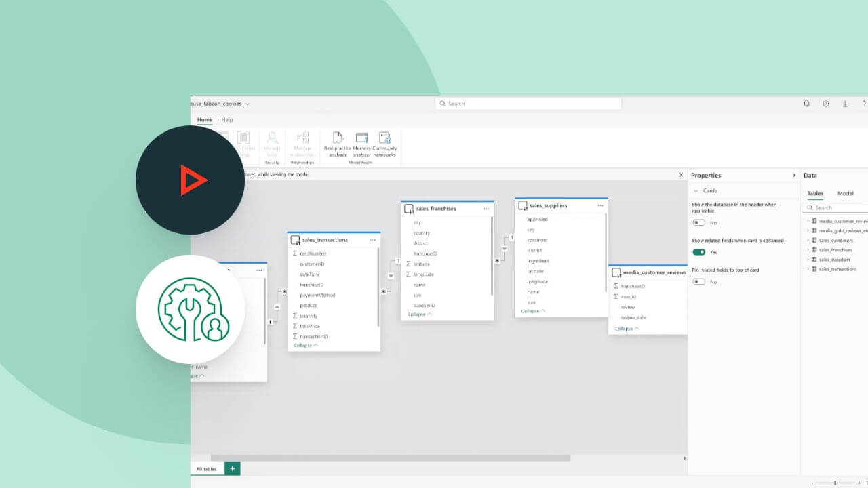Turn off Show related fields when collapsed
The height and width of the screenshot is (488, 868).
[x=698, y=252]
